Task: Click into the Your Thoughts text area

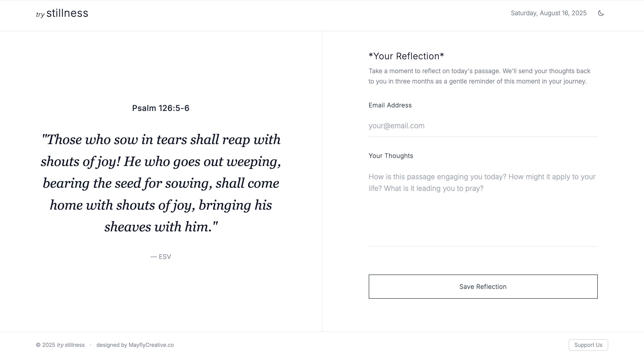Action: [483, 205]
